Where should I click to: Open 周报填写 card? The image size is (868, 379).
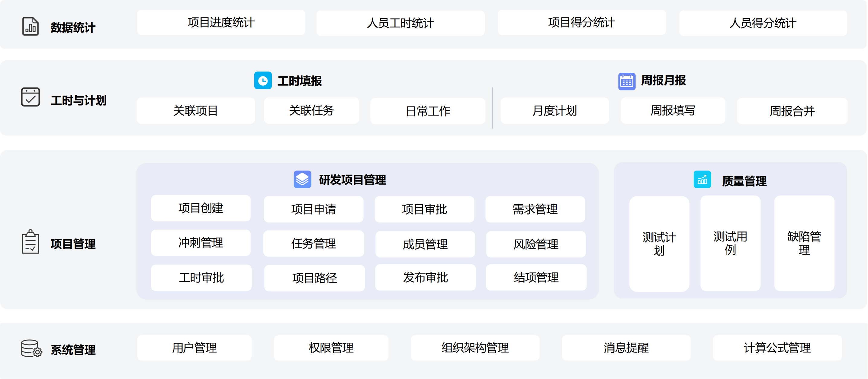pos(673,110)
